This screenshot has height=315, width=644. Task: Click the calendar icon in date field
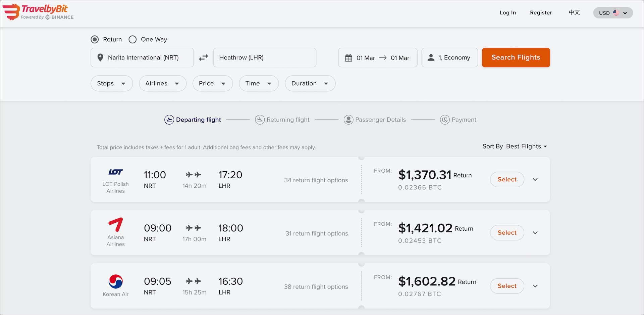tap(348, 58)
